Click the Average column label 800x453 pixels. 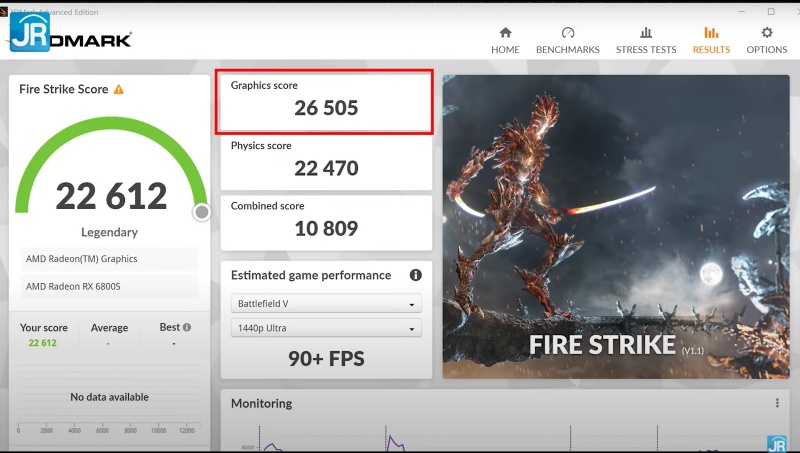[x=109, y=328]
